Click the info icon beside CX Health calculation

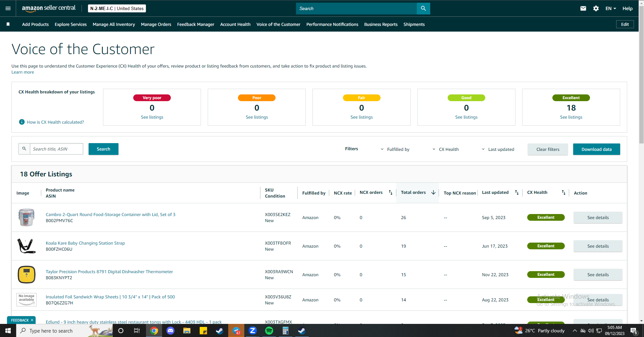(22, 122)
